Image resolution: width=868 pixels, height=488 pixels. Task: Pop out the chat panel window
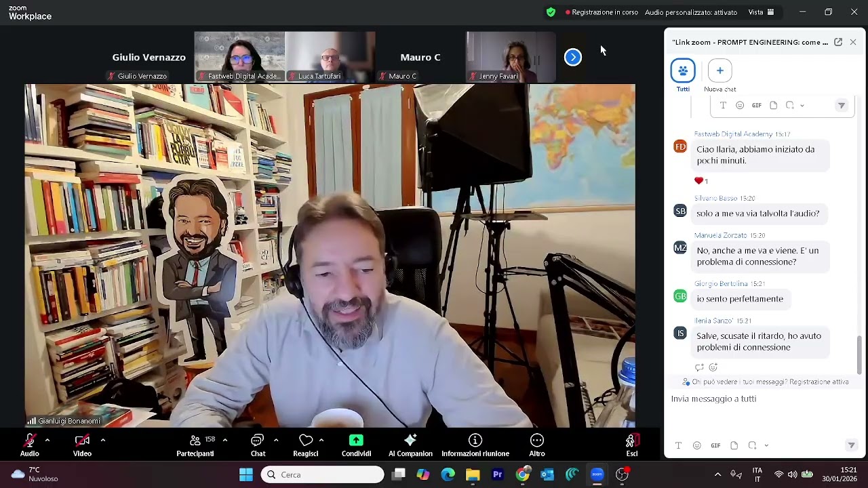pos(838,42)
